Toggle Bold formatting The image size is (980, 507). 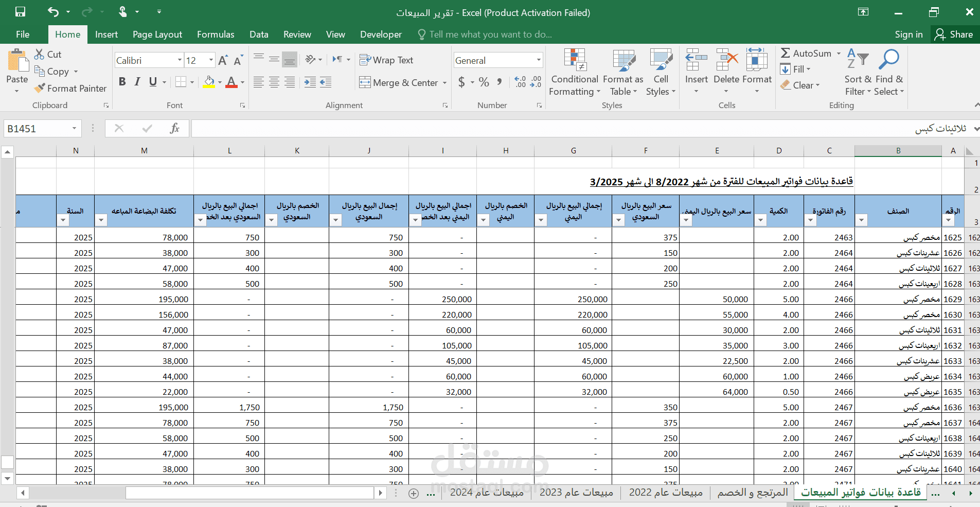click(x=122, y=82)
